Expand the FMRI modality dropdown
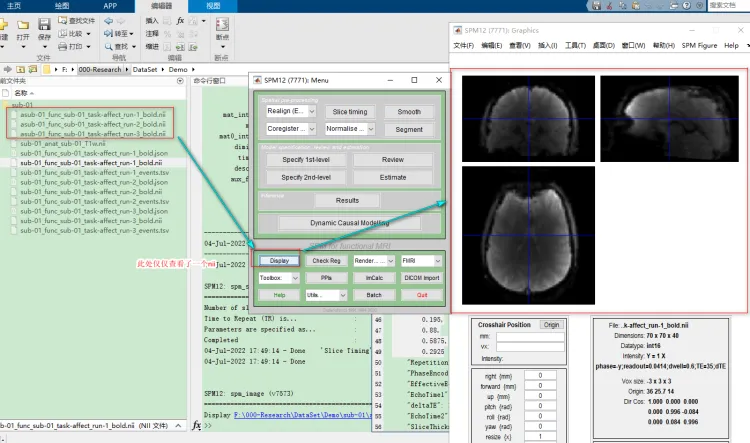The height and width of the screenshot is (443, 750). tap(438, 261)
